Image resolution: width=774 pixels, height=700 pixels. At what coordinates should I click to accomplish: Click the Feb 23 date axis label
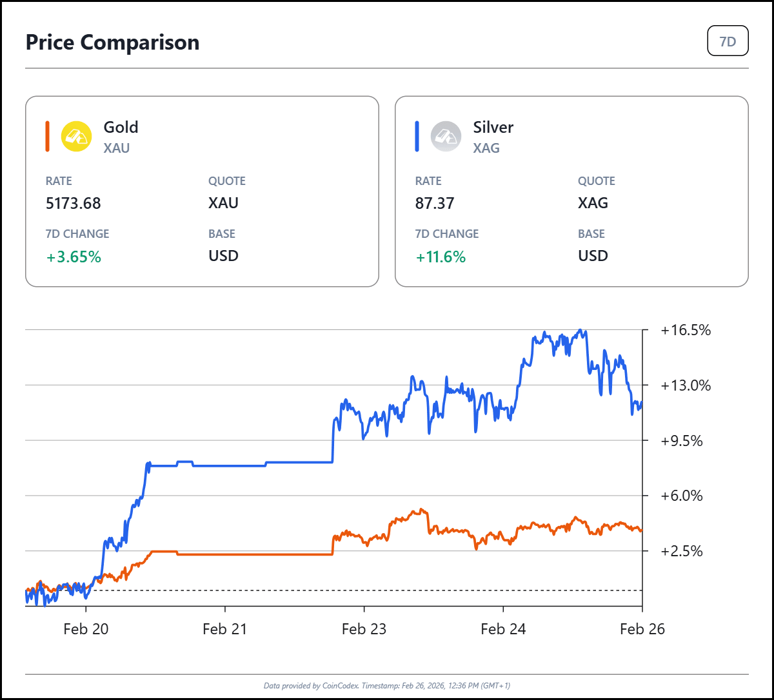tap(364, 629)
